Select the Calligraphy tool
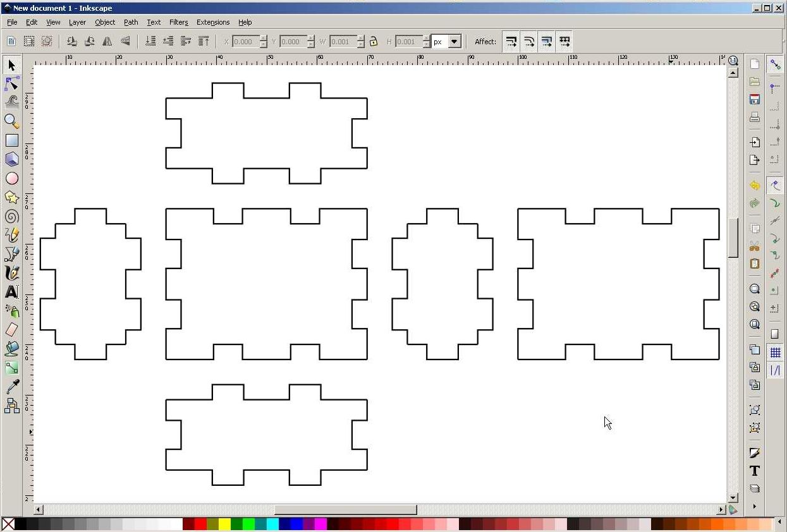The width and height of the screenshot is (787, 532). (x=11, y=273)
